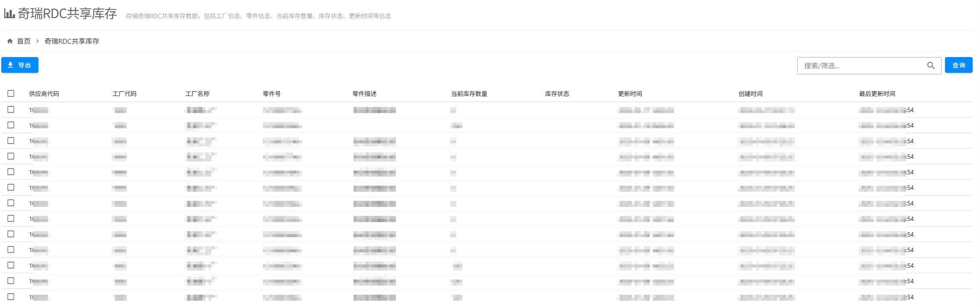The height and width of the screenshot is (307, 980).
Task: Click 奇瑞RDC共享库存 breadcrumb item
Action: [x=72, y=41]
